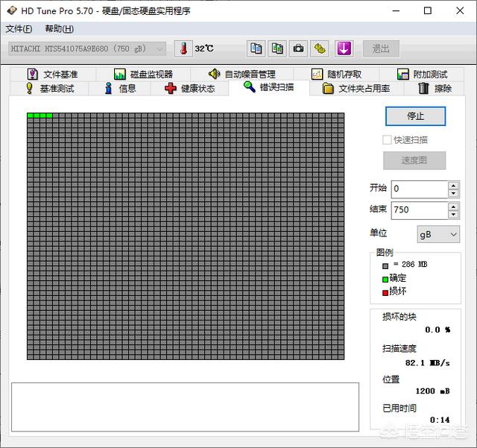Viewport: 477px width, 448px height.
Task: Click the purple download arrow icon
Action: click(344, 48)
